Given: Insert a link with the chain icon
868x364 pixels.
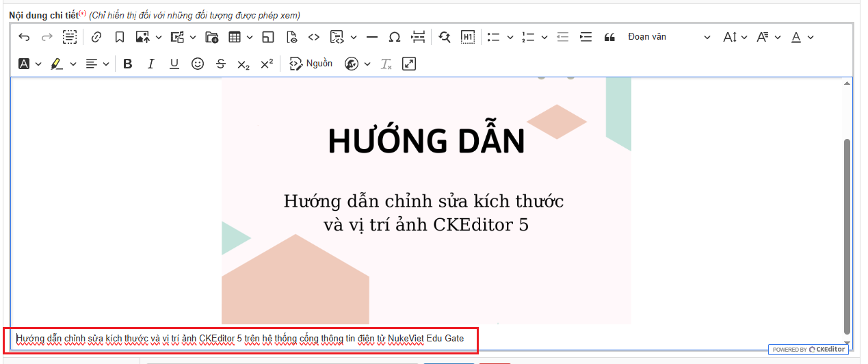Looking at the screenshot, I should pyautogui.click(x=96, y=37).
